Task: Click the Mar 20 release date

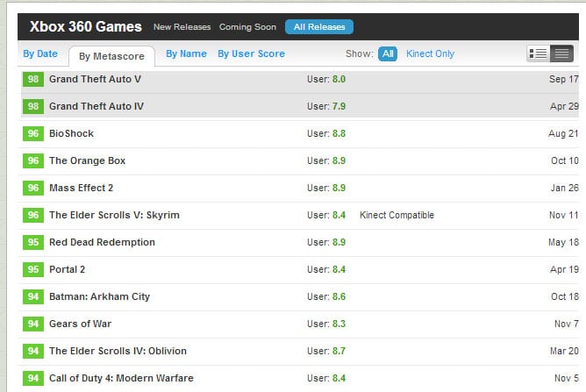Action: 564,352
